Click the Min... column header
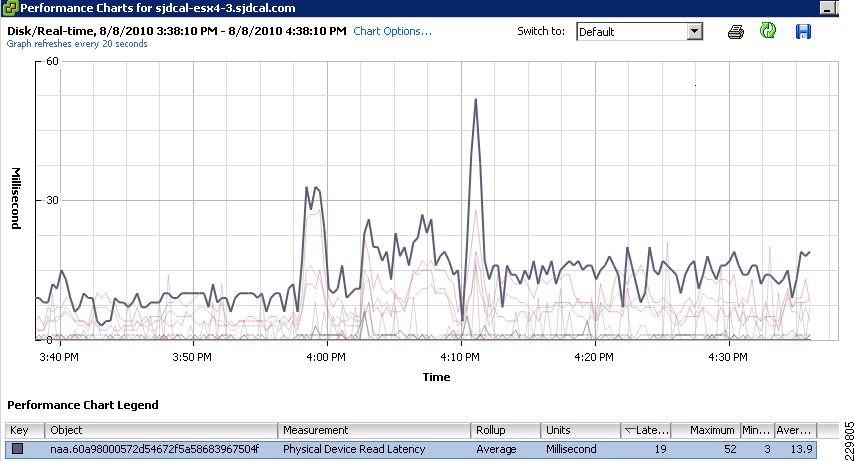 coord(758,430)
